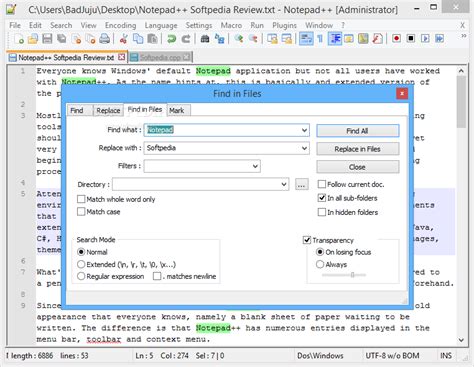
Task: Toggle the Show All Characters pilcrow icon
Action: pyautogui.click(x=320, y=39)
